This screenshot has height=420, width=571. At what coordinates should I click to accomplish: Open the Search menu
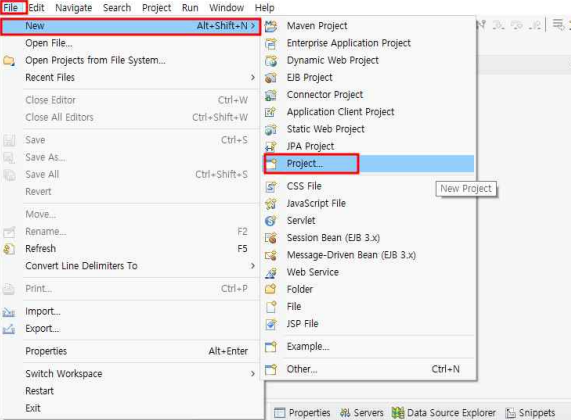coord(117,7)
